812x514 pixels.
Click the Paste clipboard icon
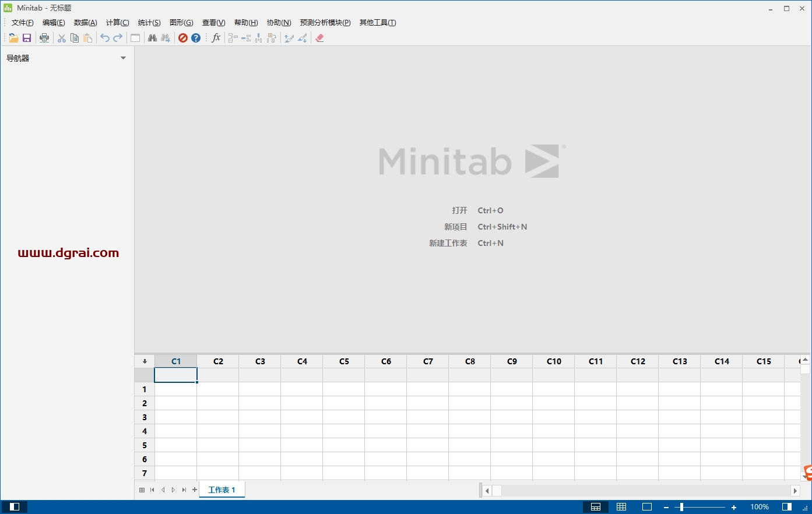click(88, 38)
